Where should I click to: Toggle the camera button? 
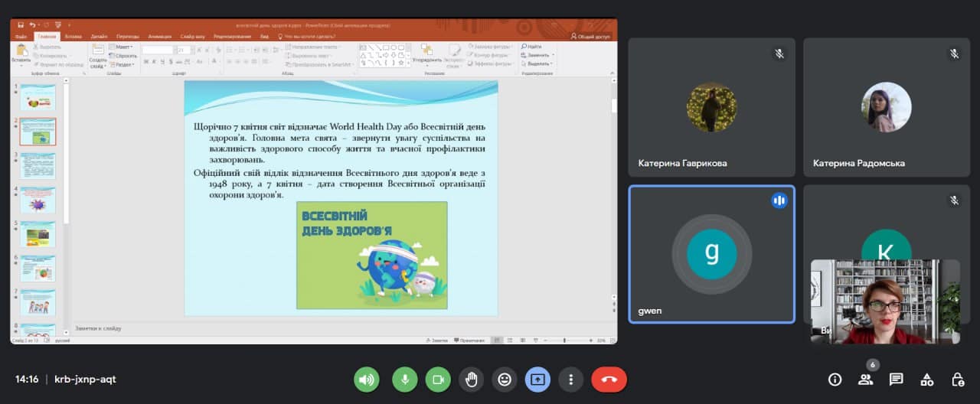pos(438,380)
